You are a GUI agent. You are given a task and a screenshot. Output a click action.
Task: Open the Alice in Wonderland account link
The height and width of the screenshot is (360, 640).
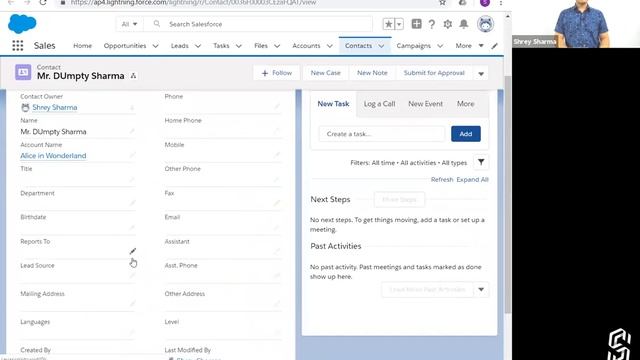tap(53, 156)
